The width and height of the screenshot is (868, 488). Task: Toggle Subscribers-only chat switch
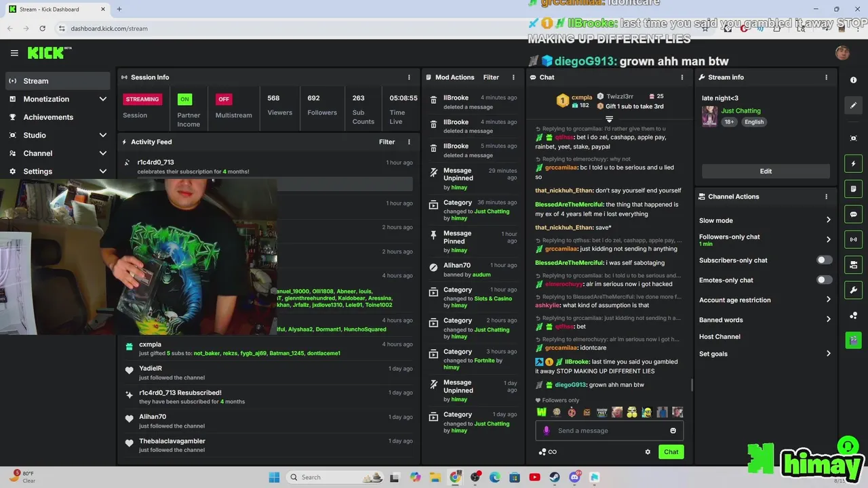pos(824,260)
